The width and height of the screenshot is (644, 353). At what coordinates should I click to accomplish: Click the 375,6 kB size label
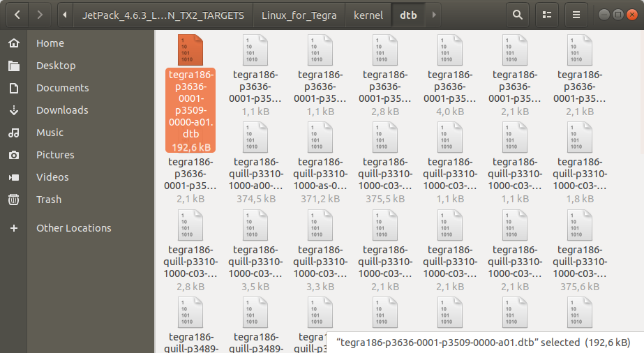tap(580, 287)
